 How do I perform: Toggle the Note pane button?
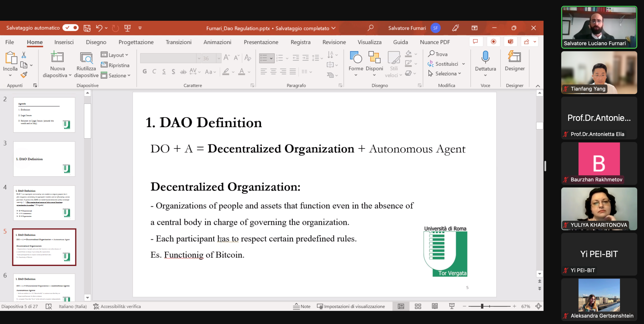click(302, 306)
